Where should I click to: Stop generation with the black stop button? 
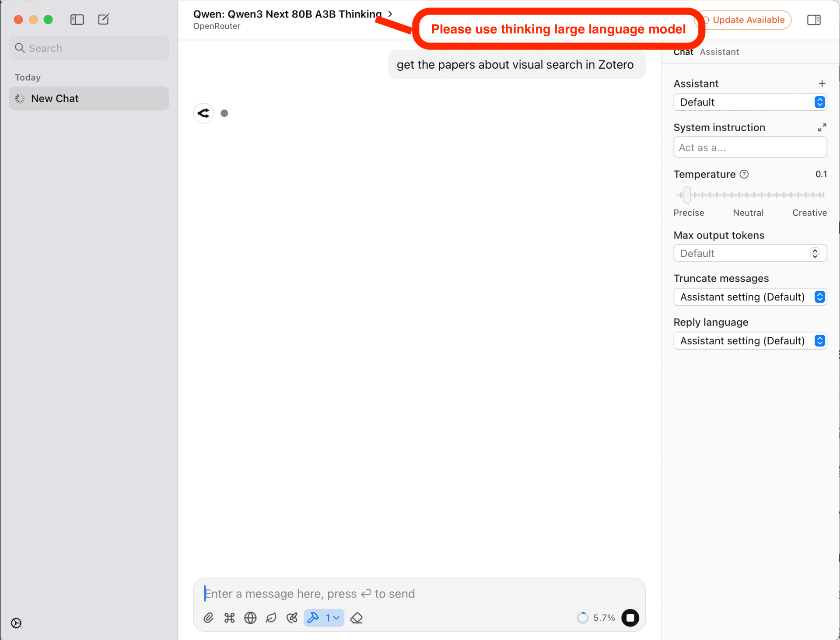click(x=630, y=618)
